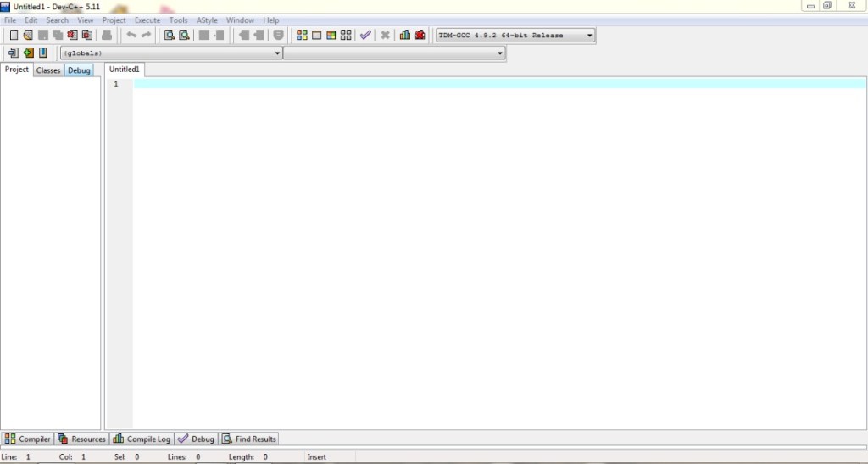Click the Run program toolbar icon
Image resolution: width=868 pixels, height=464 pixels.
[317, 36]
